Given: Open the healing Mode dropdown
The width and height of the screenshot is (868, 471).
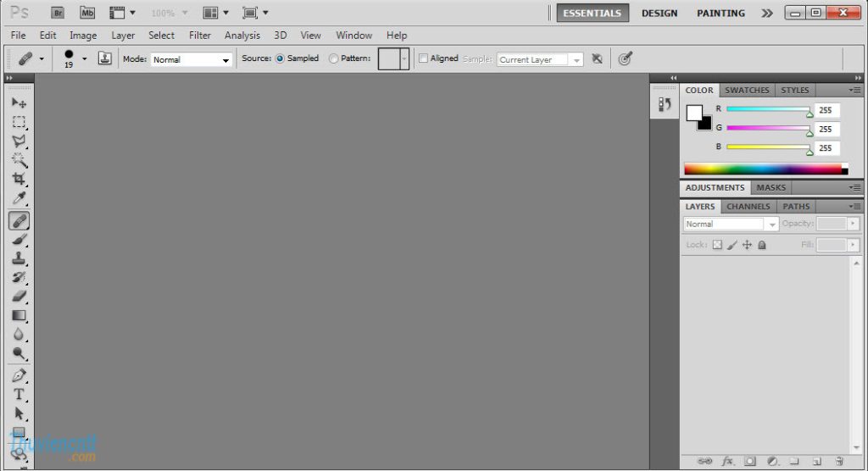Looking at the screenshot, I should (191, 59).
